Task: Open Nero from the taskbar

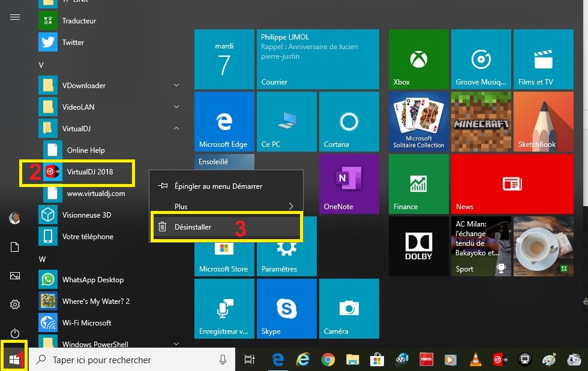Action: [426, 360]
